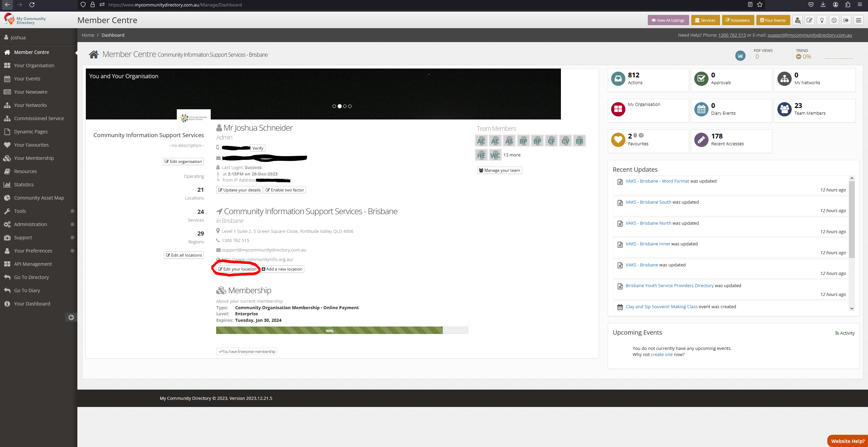Click the Recent Updates scrollbar down arrow
The image size is (868, 447).
click(852, 309)
